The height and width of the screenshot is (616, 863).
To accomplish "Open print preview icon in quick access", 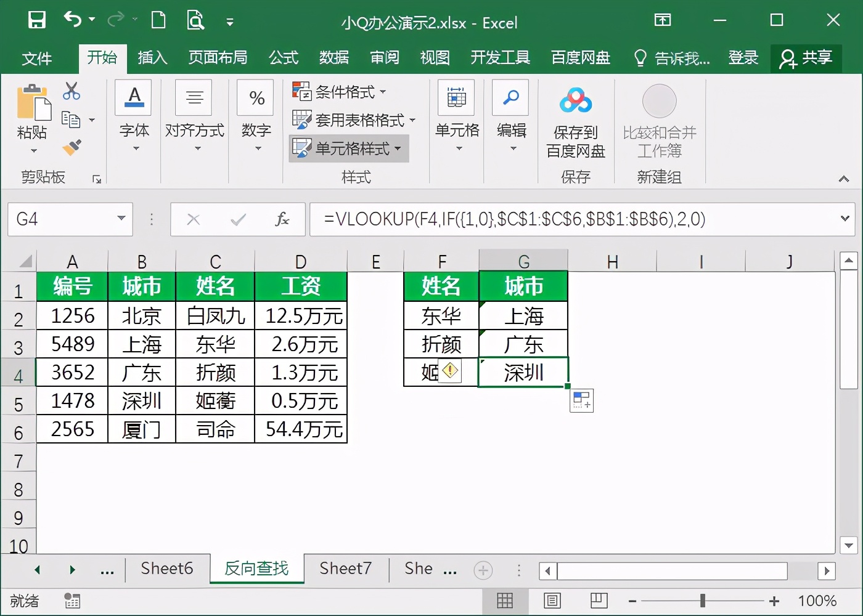I will (x=195, y=20).
